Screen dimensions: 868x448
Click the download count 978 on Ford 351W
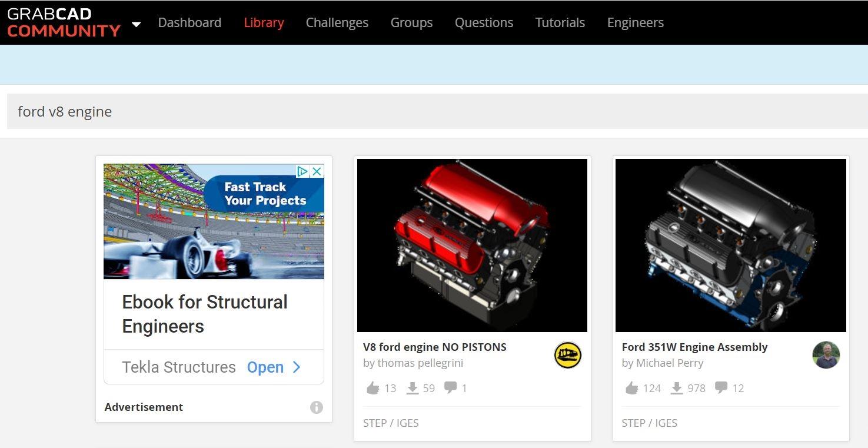[696, 388]
